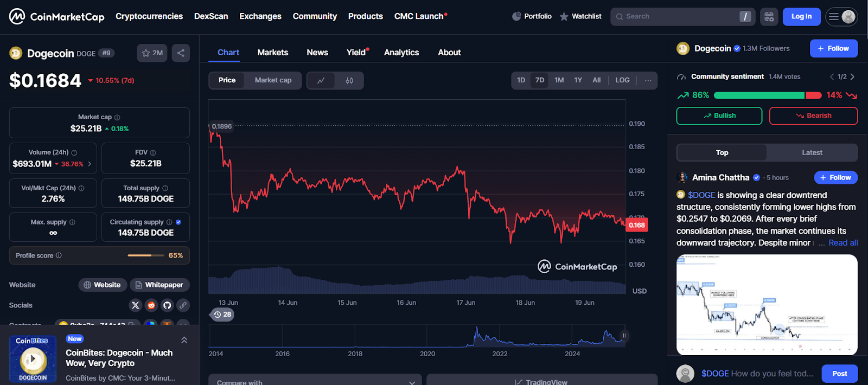Open the X (Twitter) social link
Image resolution: width=868 pixels, height=385 pixels.
click(136, 305)
